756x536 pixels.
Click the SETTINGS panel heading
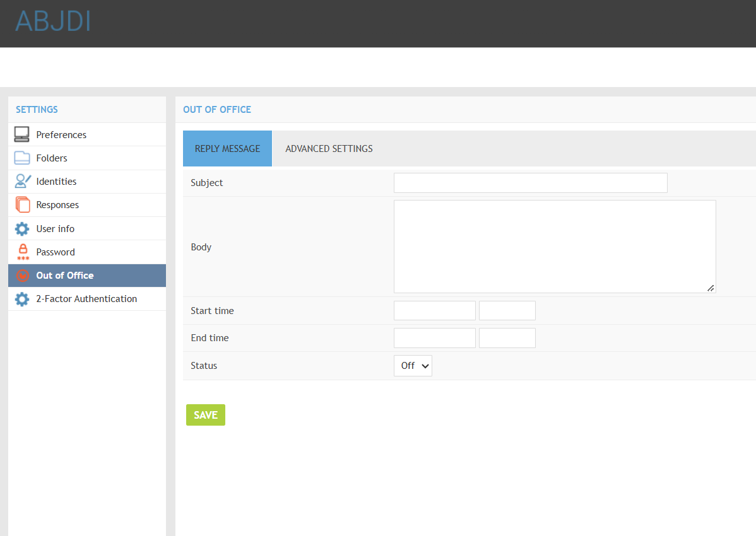37,109
